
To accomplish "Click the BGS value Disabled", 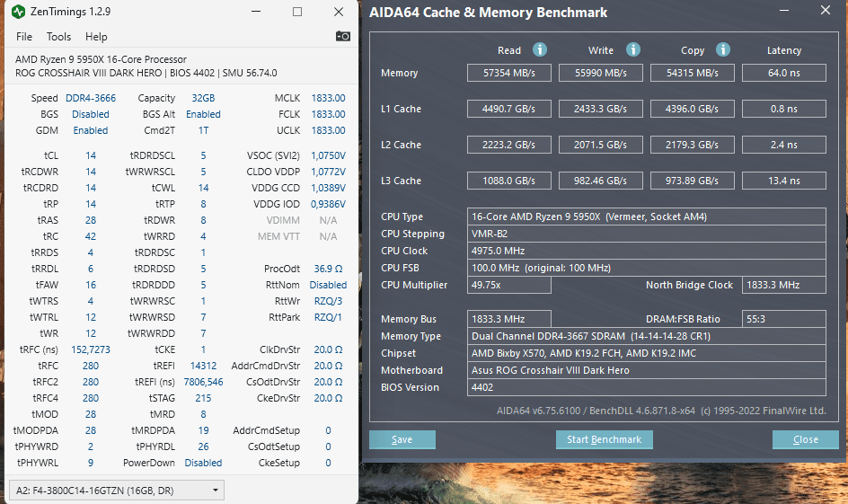I will tap(91, 114).
